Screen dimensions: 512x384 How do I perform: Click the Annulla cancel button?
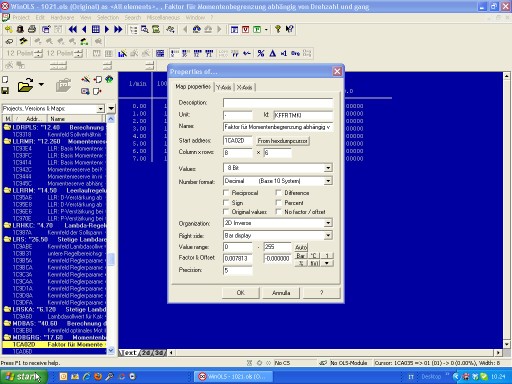pyautogui.click(x=281, y=293)
